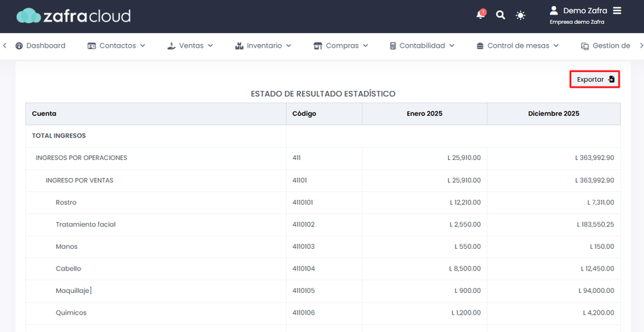644x332 pixels.
Task: Click the L 12,210.00 value
Action: [465, 203]
